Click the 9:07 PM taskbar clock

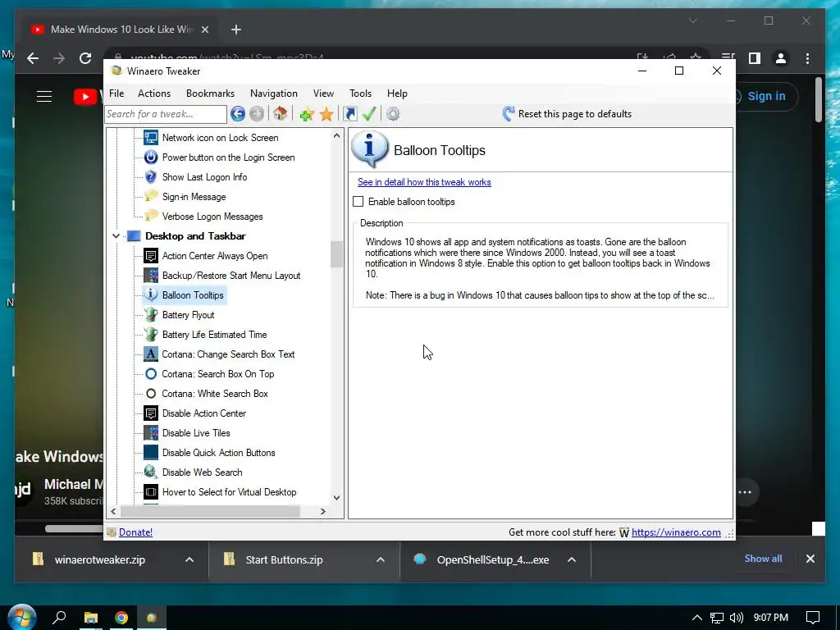(771, 618)
